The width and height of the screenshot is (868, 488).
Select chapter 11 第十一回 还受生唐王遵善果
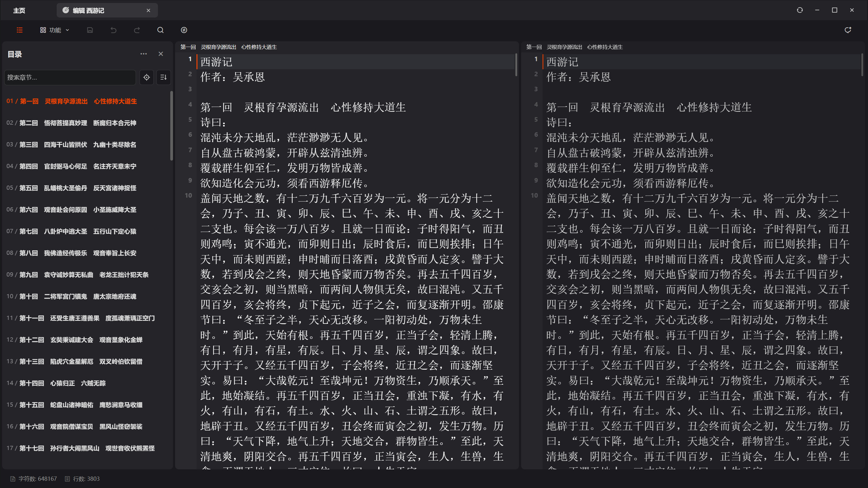coord(86,318)
